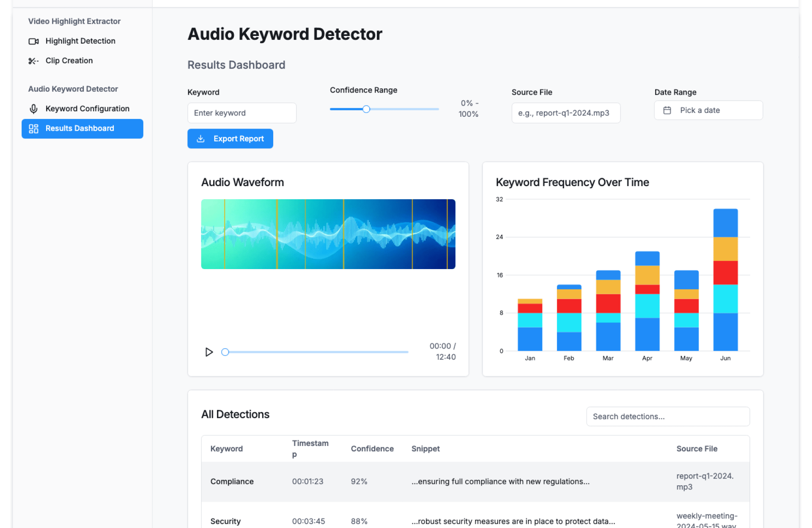Go to Keyword Configuration in sidebar

tap(87, 109)
